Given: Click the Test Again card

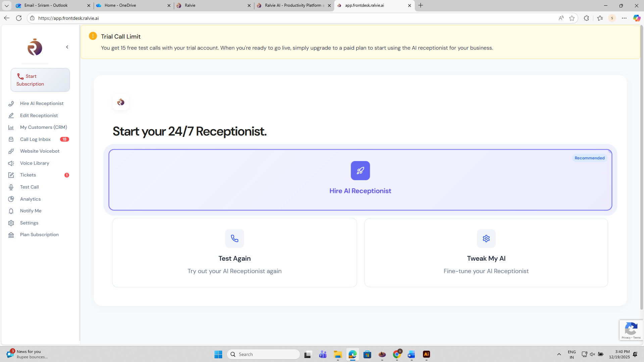Looking at the screenshot, I should pos(234,253).
